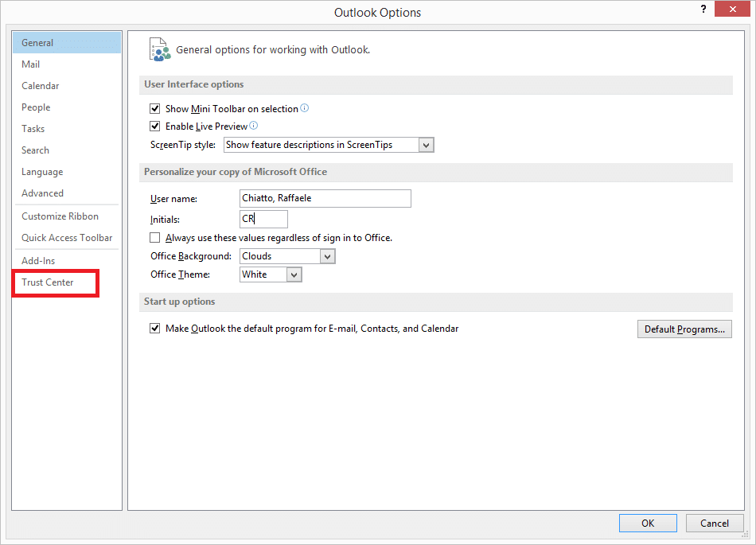Uncheck Make Outlook the default program checkbox
This screenshot has width=756, height=545.
click(x=154, y=328)
